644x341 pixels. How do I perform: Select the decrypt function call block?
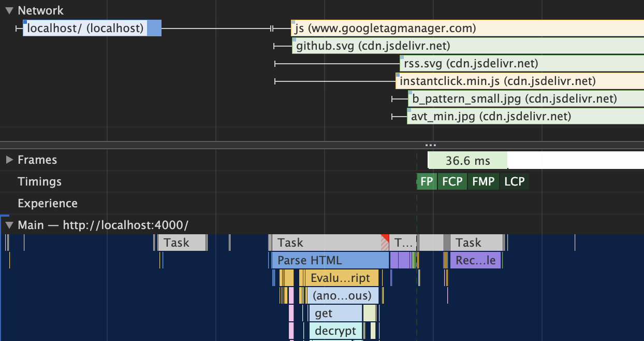click(x=335, y=331)
